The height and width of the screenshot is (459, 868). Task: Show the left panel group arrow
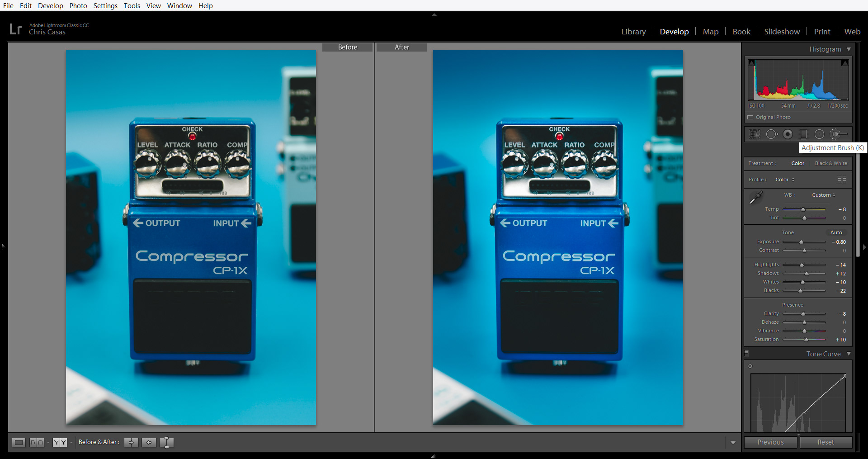[x=3, y=247]
